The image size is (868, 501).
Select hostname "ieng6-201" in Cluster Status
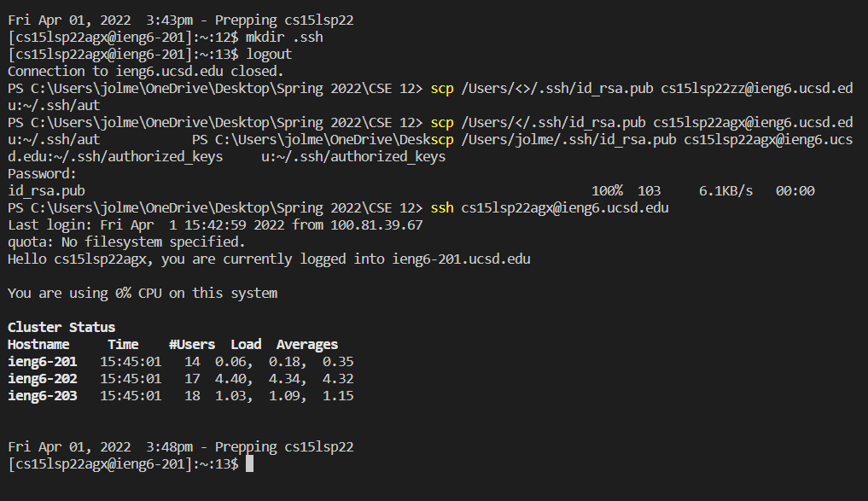(x=42, y=361)
